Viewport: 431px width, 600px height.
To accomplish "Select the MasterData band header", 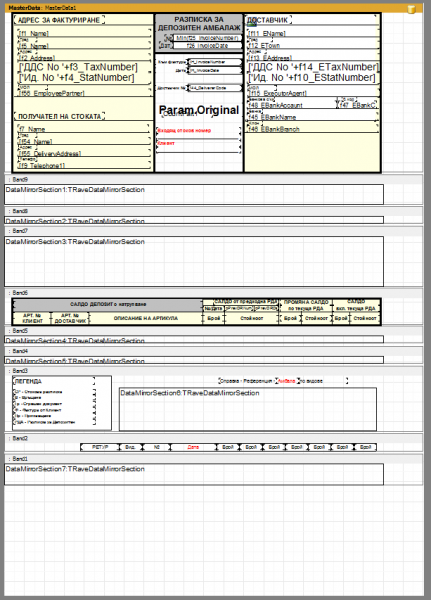I will [x=214, y=8].
